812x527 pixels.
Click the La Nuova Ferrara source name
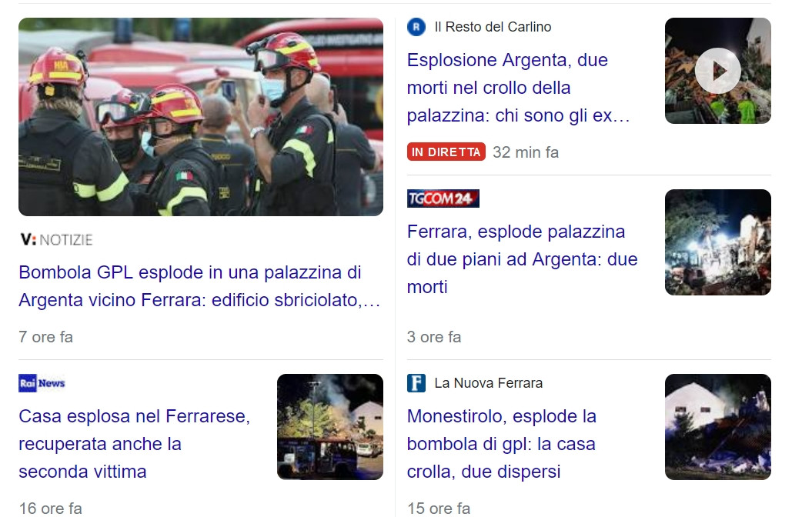click(488, 383)
